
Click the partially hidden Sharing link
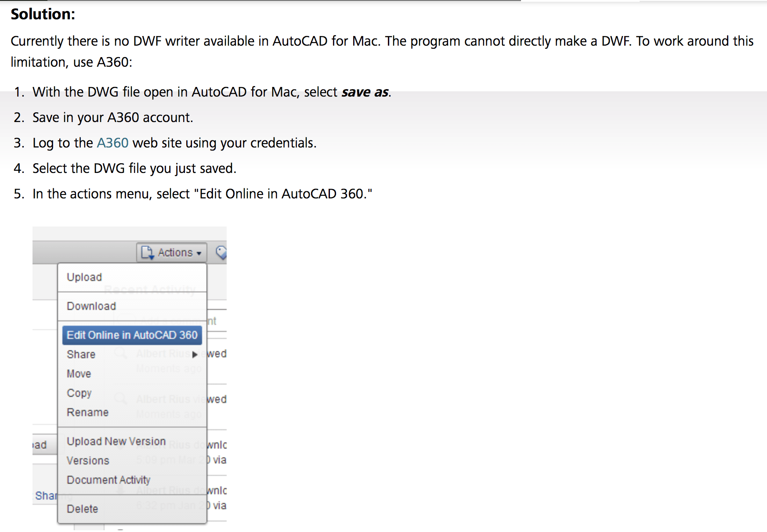click(x=46, y=496)
